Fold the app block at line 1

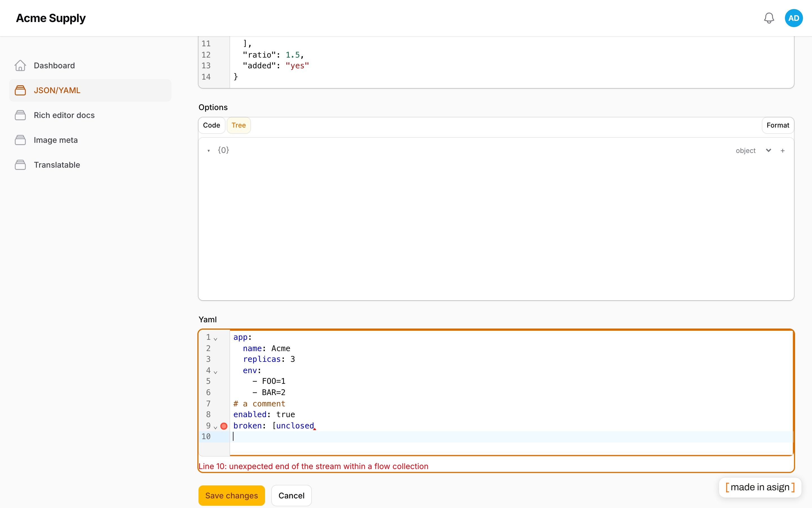click(x=215, y=339)
